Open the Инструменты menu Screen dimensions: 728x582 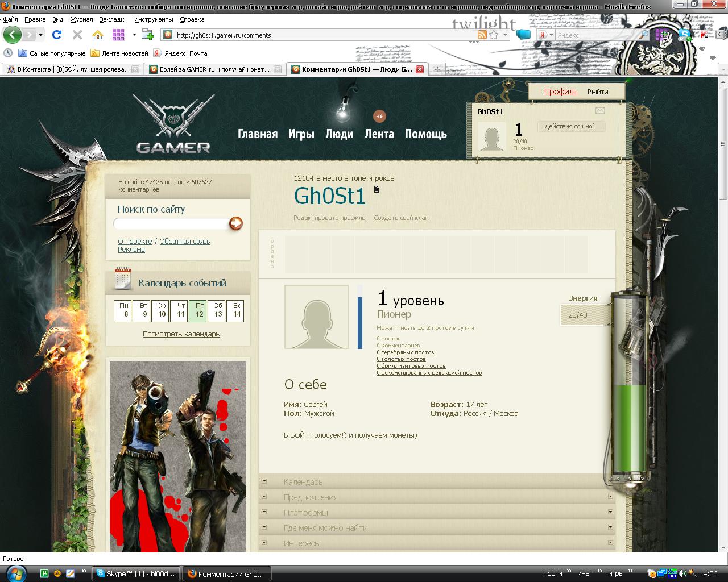click(154, 19)
